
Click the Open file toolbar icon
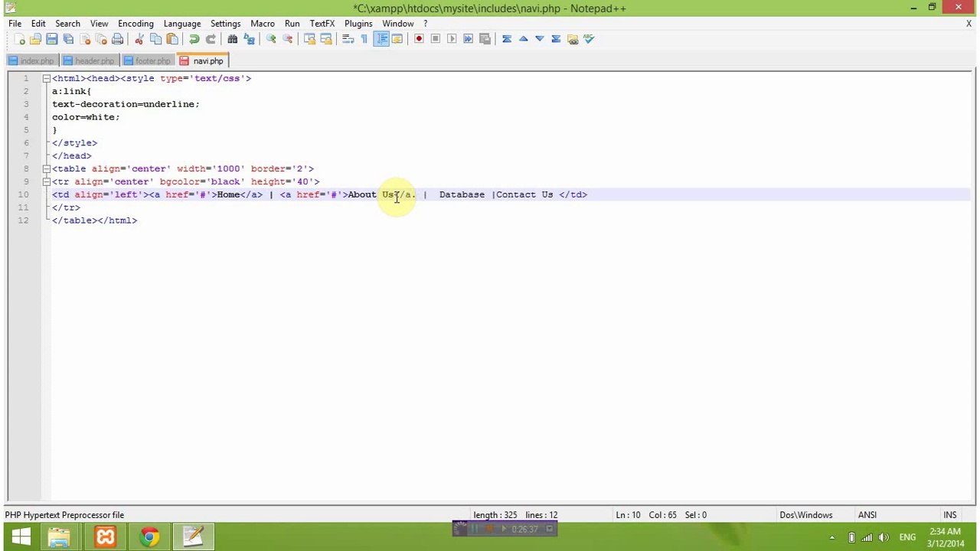35,39
